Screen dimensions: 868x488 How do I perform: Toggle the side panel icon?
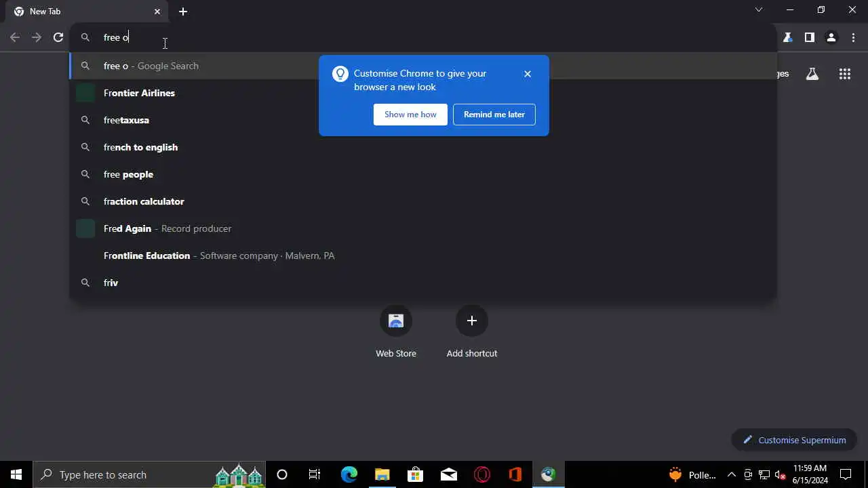809,37
